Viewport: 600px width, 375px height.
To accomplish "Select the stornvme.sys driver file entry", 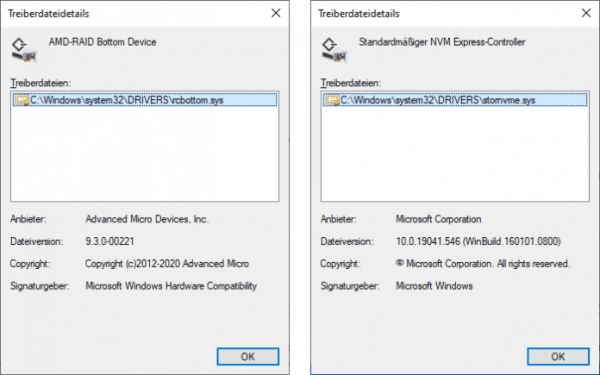I will click(x=455, y=100).
